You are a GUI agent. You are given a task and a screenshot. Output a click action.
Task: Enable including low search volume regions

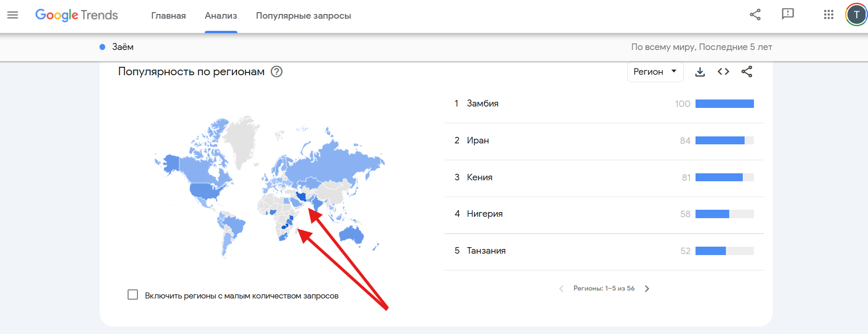(x=133, y=295)
